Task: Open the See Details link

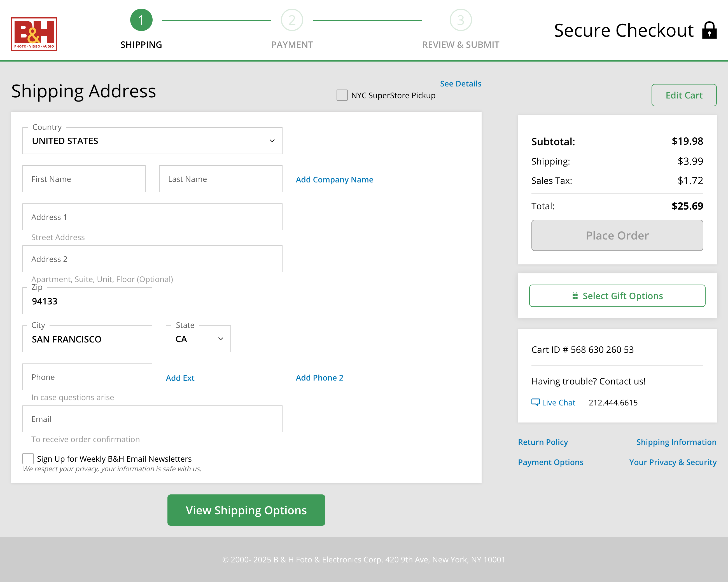Action: (x=460, y=84)
